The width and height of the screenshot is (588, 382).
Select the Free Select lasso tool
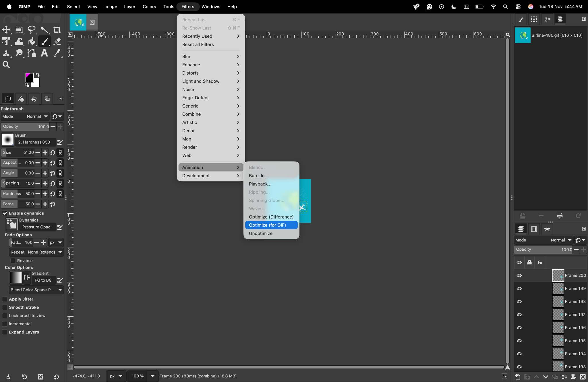coord(32,30)
